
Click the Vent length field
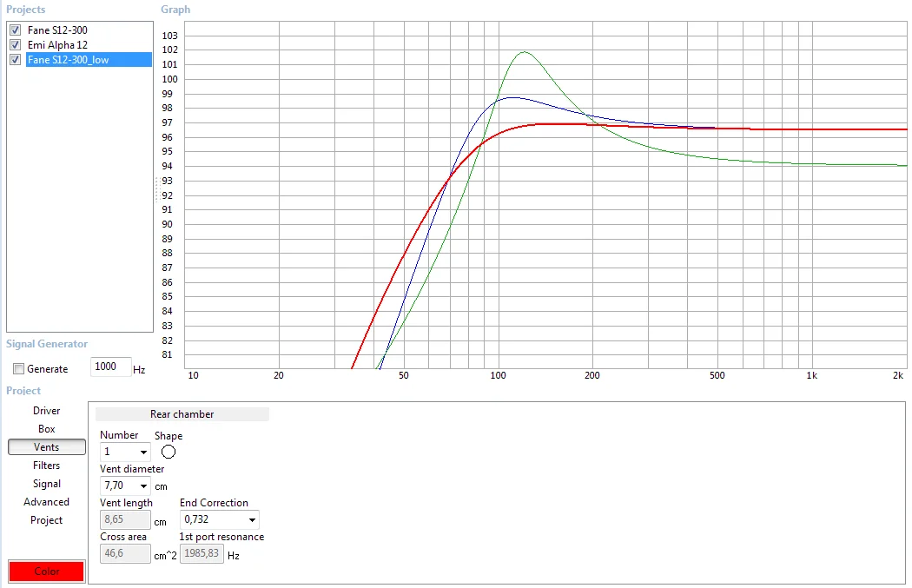click(125, 520)
